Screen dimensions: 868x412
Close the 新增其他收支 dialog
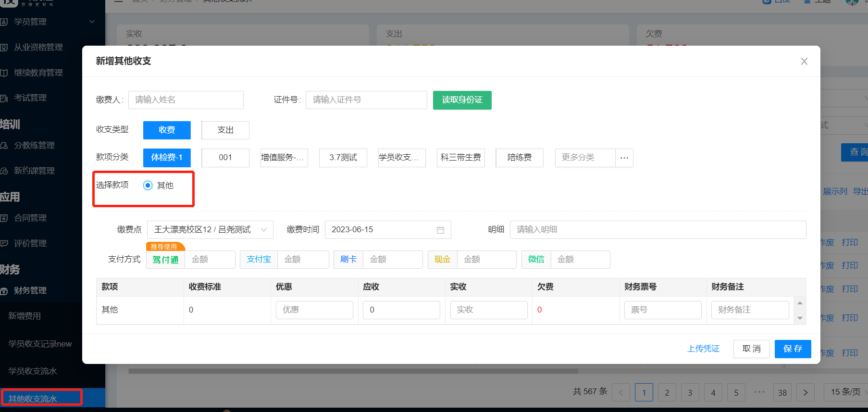point(804,62)
